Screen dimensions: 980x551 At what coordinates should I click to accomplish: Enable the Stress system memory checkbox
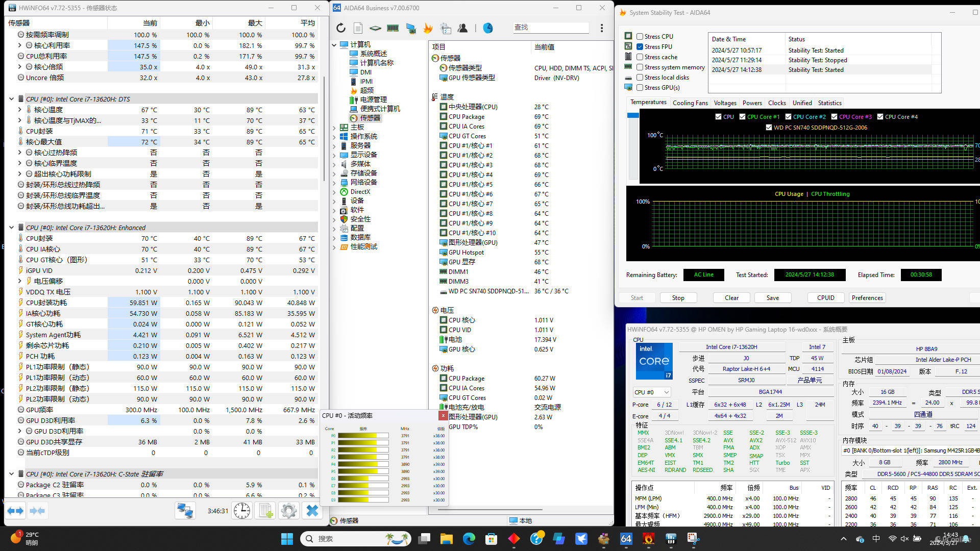(640, 67)
